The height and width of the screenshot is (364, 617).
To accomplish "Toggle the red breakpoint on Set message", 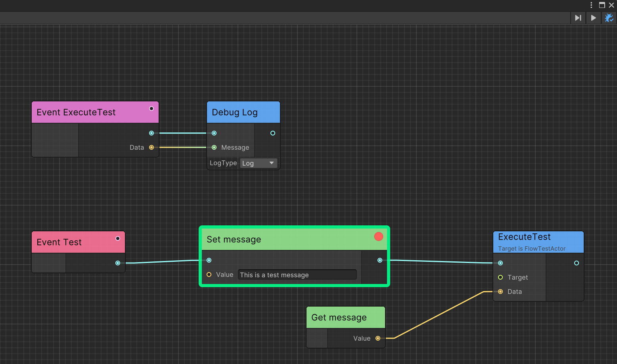I will pos(379,236).
